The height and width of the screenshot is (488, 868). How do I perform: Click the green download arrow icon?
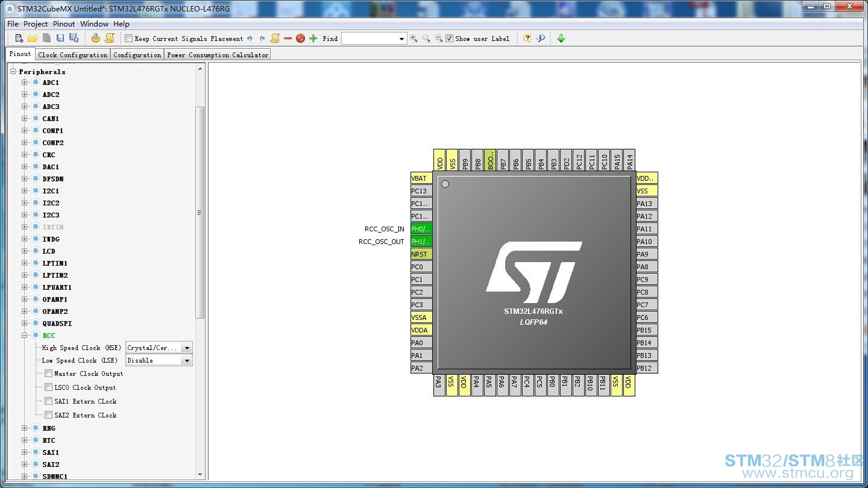[561, 39]
